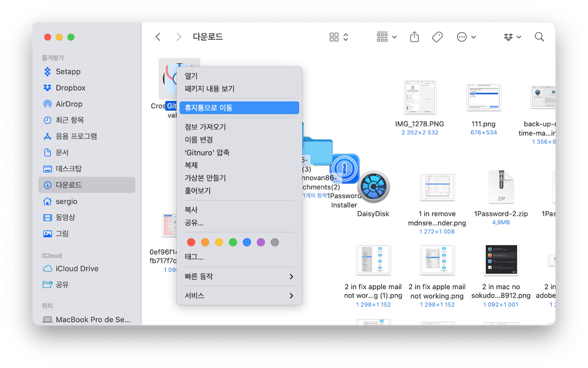Viewport: 588px width, 368px height.
Task: Select the IMG_1278.PNG thumbnail
Action: pos(419,97)
